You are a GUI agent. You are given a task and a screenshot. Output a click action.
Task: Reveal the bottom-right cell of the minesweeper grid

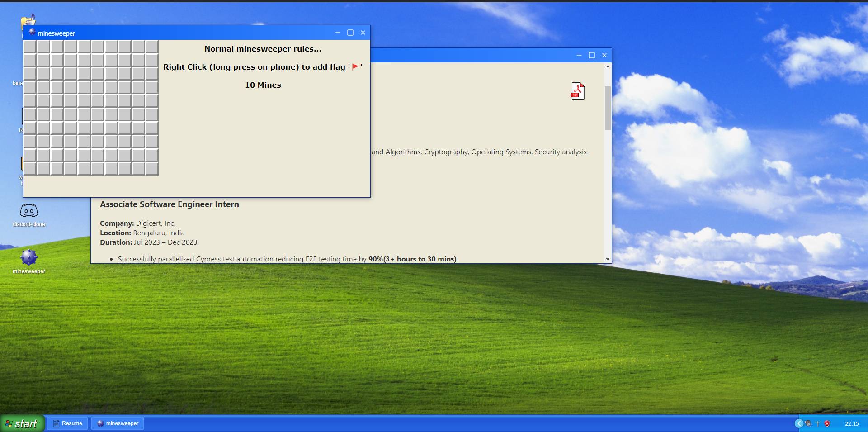(152, 169)
